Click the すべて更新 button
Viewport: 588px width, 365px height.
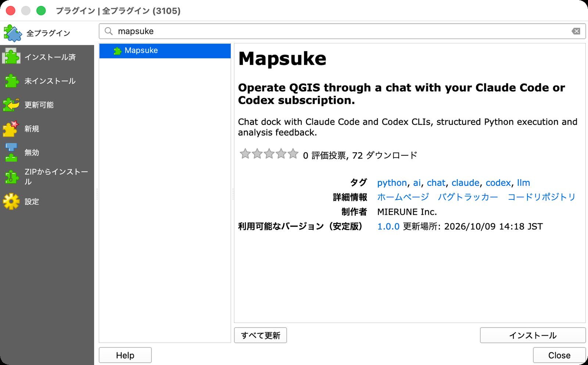261,335
